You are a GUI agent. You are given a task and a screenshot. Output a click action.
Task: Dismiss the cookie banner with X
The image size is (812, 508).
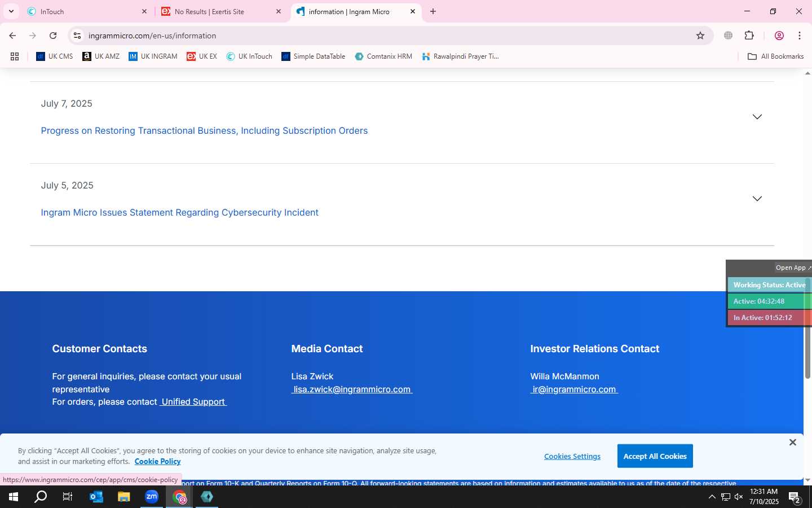click(792, 443)
